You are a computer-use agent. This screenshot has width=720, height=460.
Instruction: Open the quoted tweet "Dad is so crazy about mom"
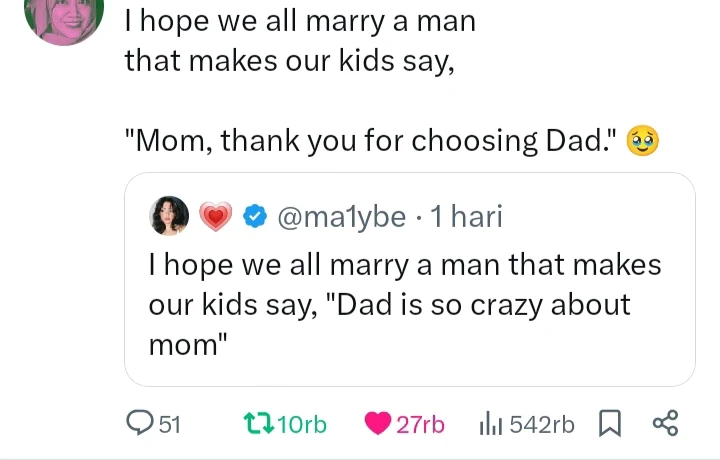pos(405,305)
